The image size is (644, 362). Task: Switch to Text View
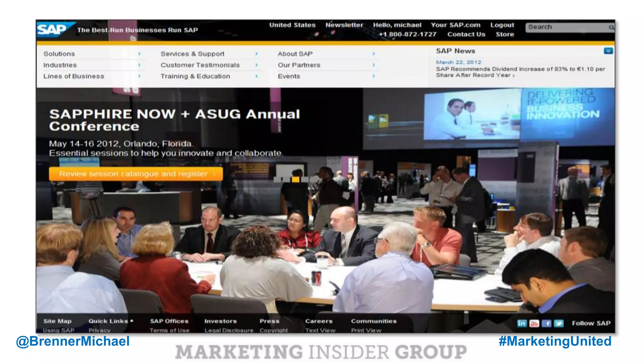pyautogui.click(x=320, y=330)
